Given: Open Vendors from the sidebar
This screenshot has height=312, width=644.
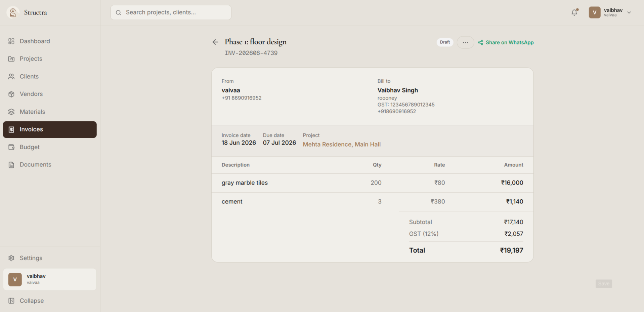Looking at the screenshot, I should coord(50,94).
